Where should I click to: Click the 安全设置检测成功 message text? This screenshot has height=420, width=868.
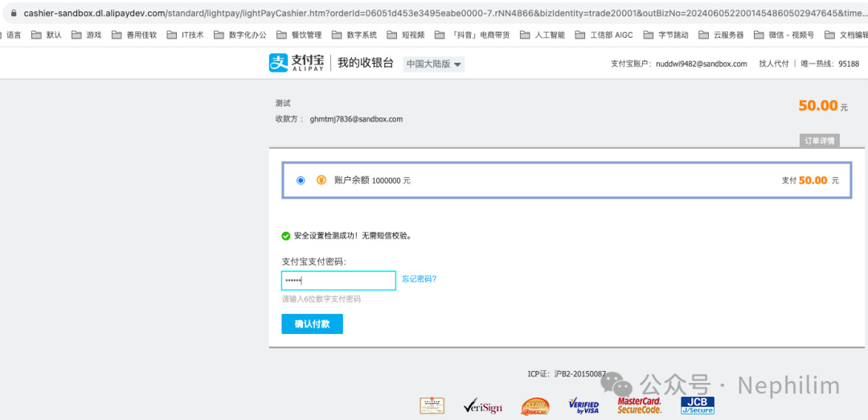pyautogui.click(x=352, y=236)
